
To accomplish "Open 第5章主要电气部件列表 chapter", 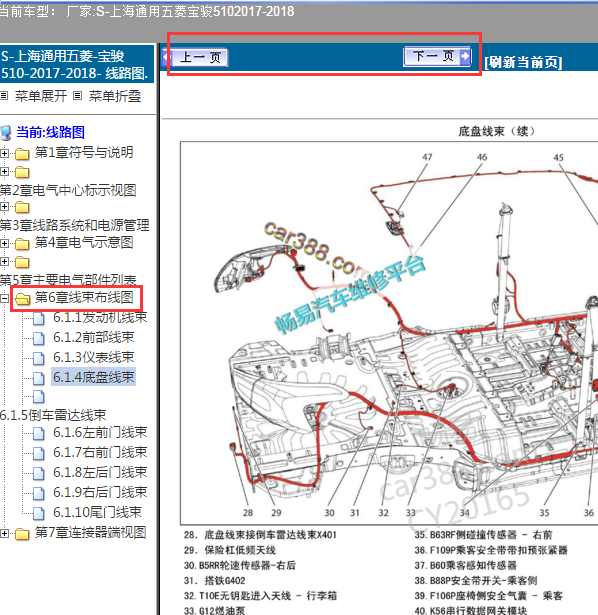I will pos(68,280).
